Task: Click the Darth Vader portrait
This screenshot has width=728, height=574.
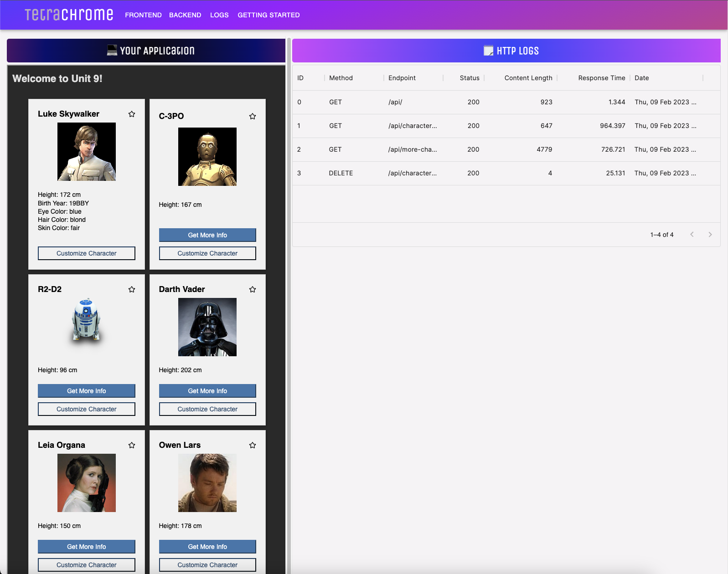Action: coord(207,327)
